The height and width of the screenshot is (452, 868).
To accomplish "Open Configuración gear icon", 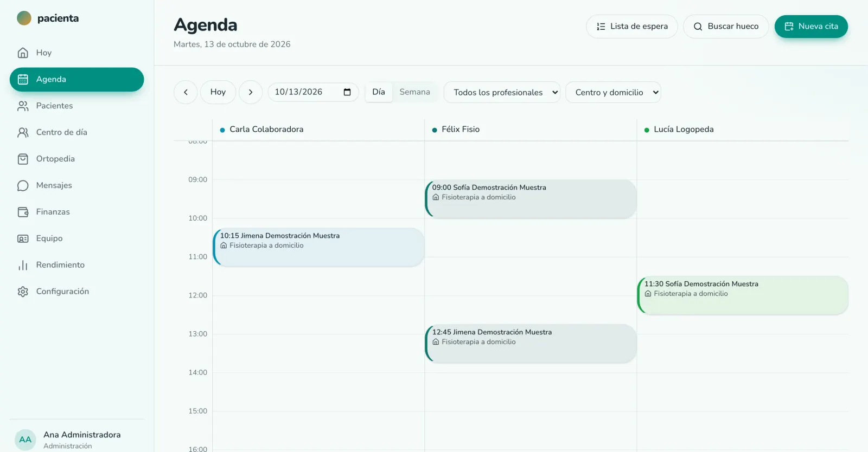I will 23,292.
